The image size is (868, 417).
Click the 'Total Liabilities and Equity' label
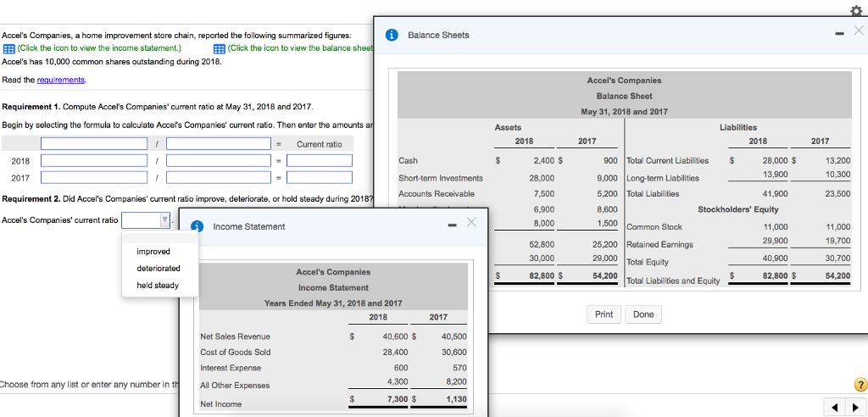point(674,281)
